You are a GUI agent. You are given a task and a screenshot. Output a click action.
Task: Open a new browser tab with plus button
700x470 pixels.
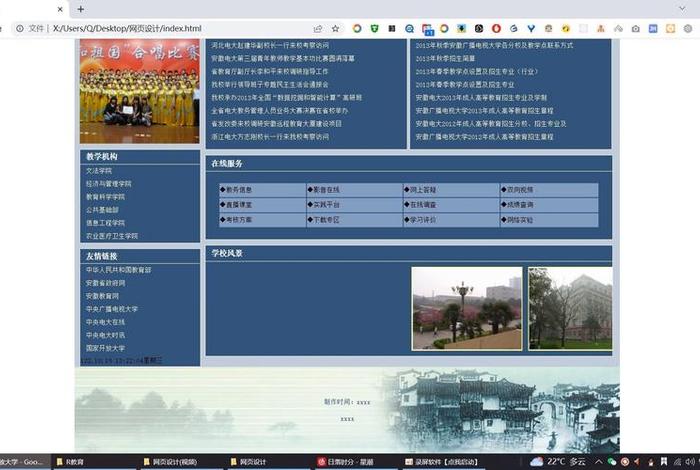(80, 9)
